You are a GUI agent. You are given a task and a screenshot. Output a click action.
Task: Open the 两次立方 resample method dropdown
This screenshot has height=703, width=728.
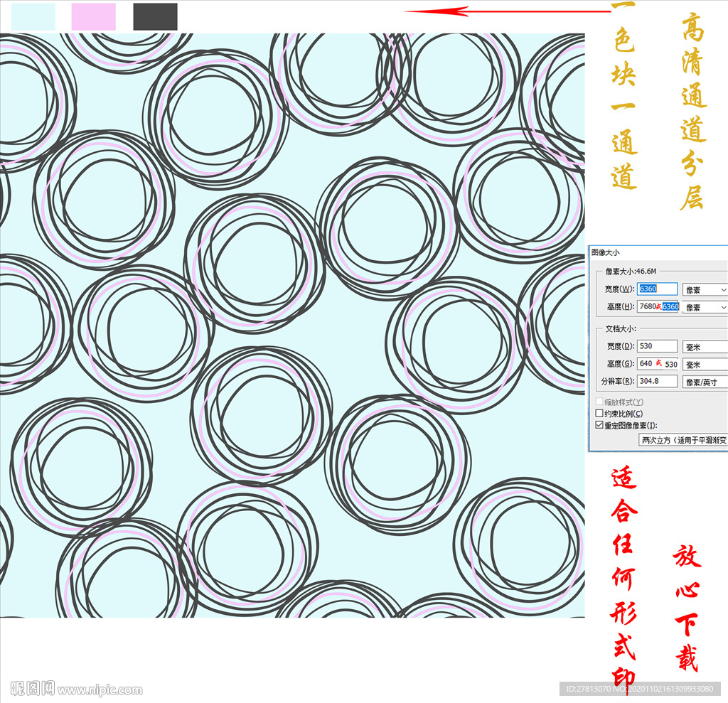(x=682, y=440)
